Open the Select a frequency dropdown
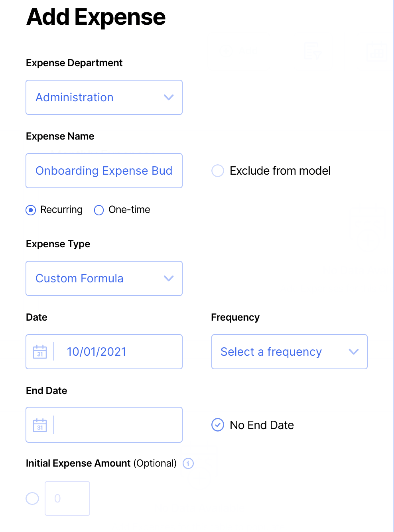This screenshot has width=394, height=532. click(x=279, y=352)
